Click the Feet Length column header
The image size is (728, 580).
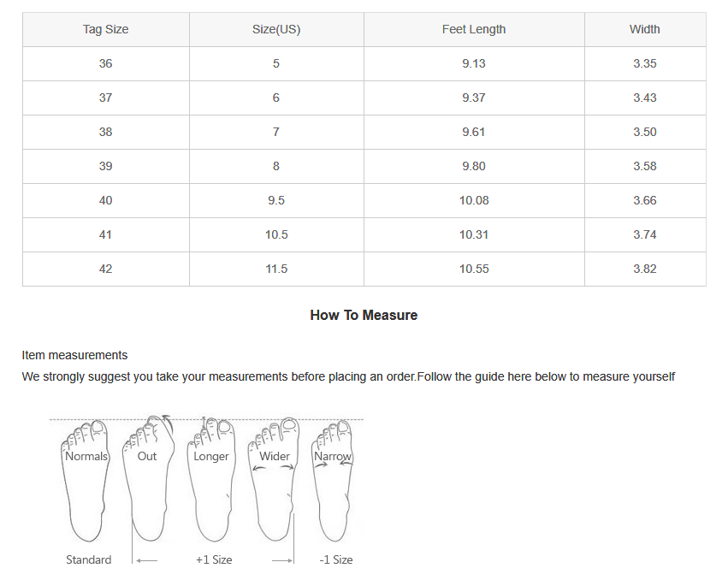[474, 29]
